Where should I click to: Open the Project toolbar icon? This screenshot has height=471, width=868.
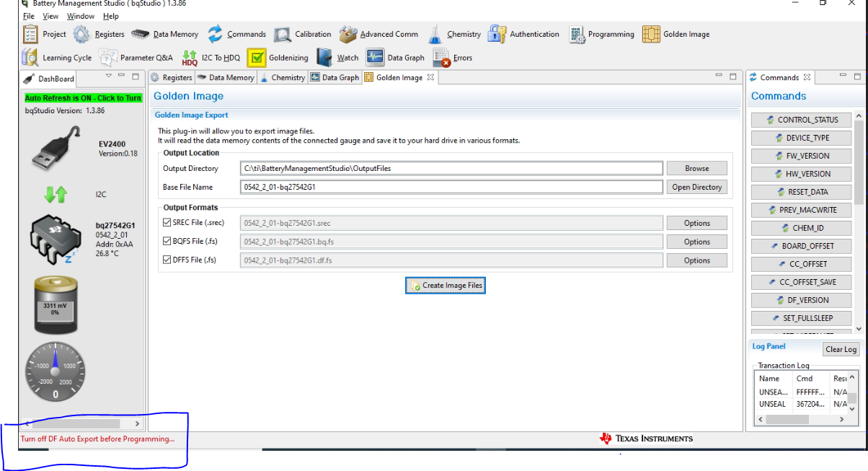coord(30,34)
